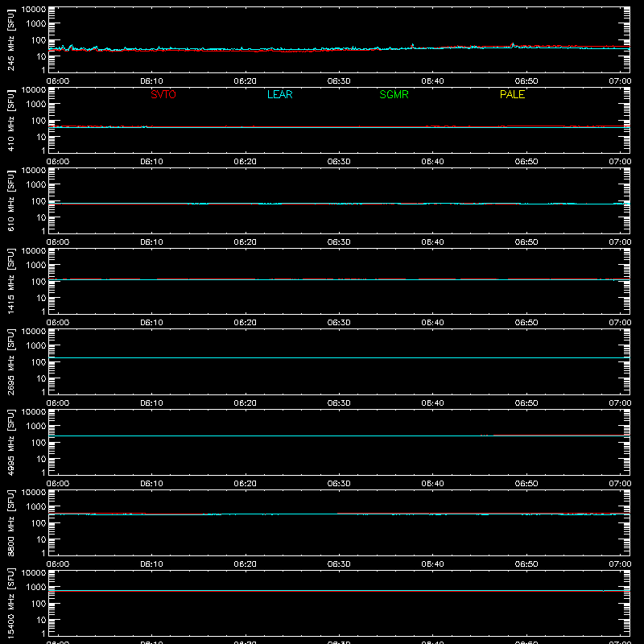This screenshot has height=644, width=644.
Task: Click the 100 y-axis label of 610 MHz panel
Action: [39, 201]
